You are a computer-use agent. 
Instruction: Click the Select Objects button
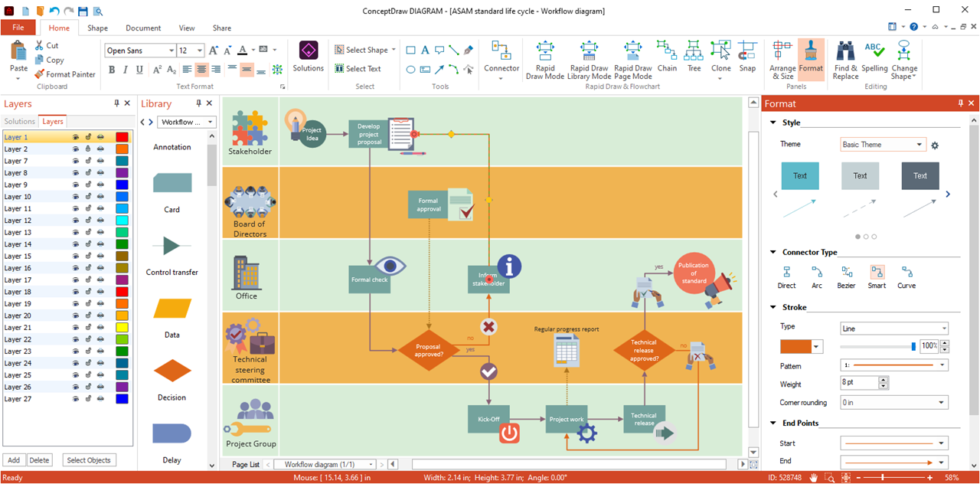89,460
